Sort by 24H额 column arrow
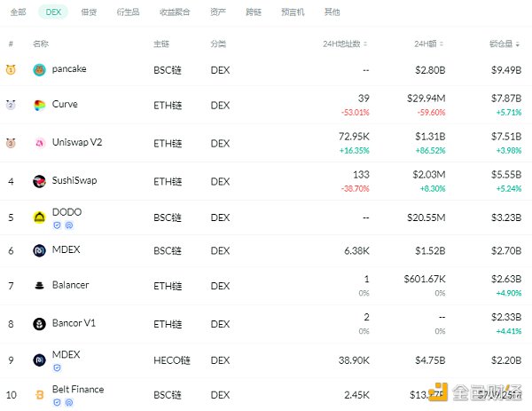 442,43
